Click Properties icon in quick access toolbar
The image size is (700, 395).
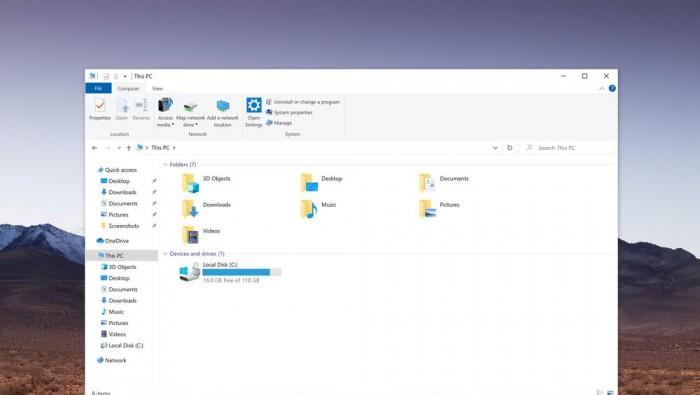point(106,76)
